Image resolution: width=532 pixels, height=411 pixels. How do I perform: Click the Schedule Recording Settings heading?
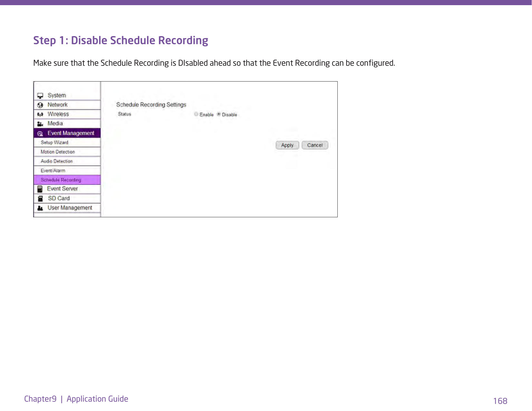click(x=151, y=105)
